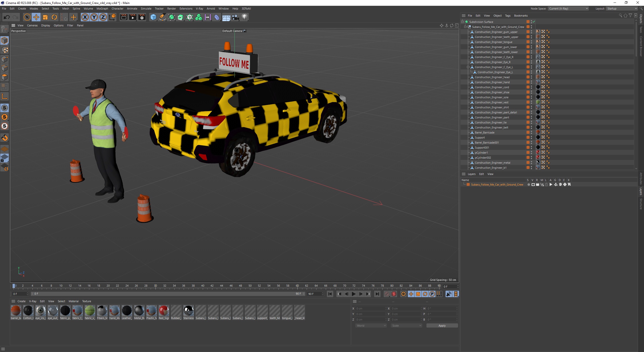Click Create in Material Manager

(x=21, y=301)
